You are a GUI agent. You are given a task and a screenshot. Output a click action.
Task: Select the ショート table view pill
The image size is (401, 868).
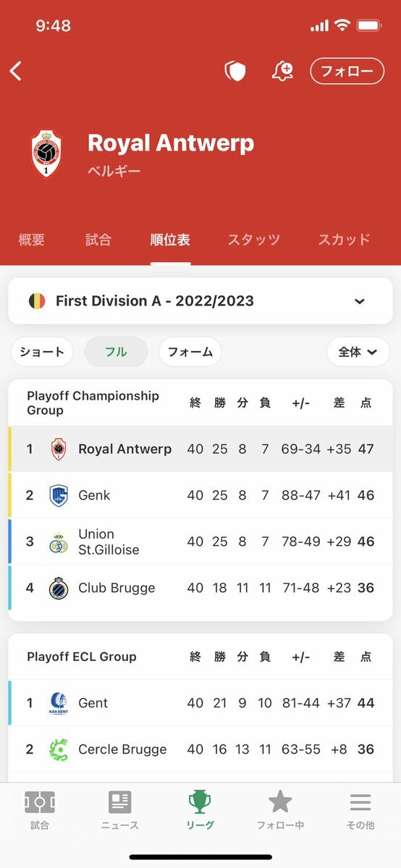(x=42, y=352)
